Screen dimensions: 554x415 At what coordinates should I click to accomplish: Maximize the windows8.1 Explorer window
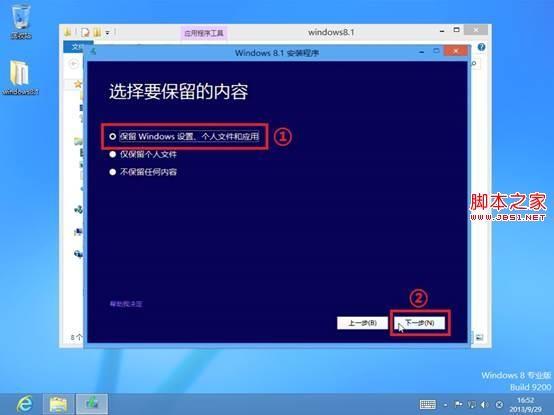pos(456,30)
